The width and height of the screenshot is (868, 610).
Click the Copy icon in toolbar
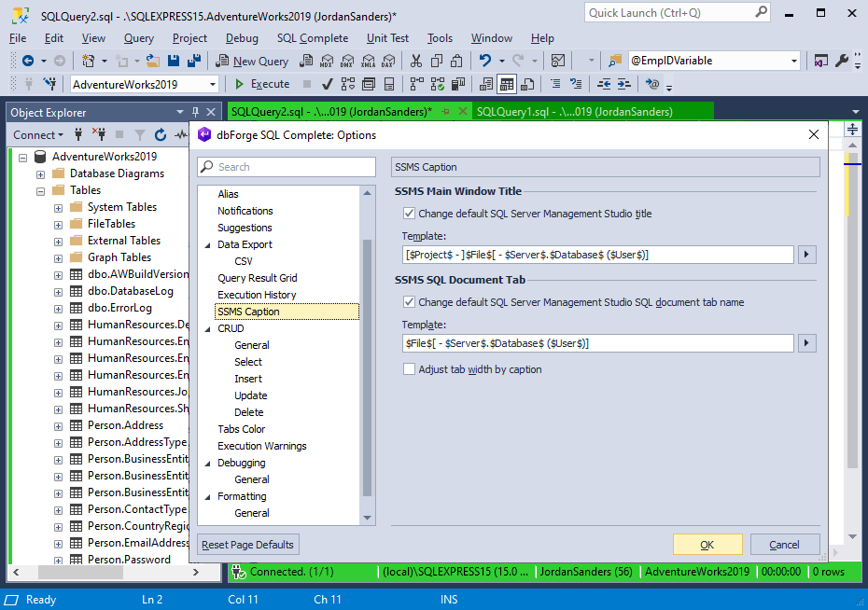coord(437,61)
